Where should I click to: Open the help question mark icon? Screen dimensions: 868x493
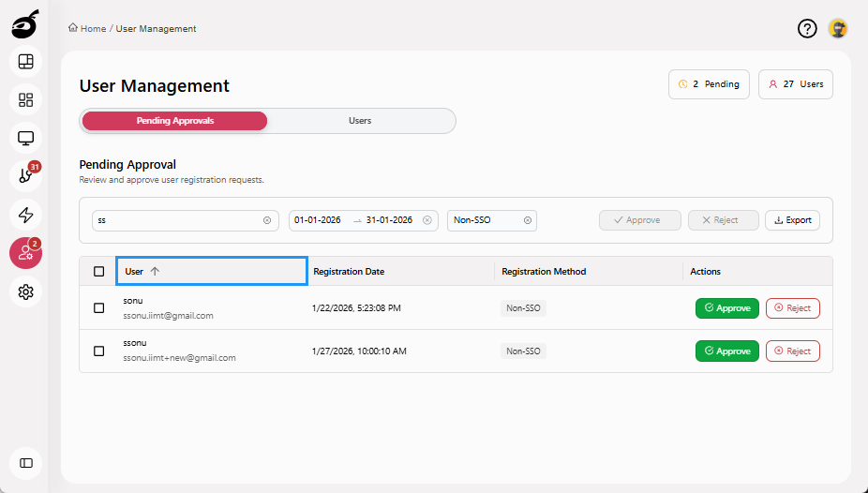(x=807, y=29)
